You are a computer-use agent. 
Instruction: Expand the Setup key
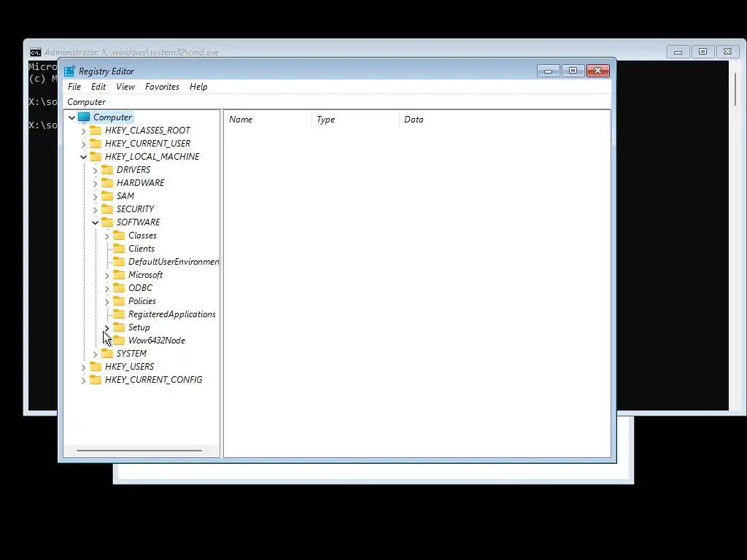pos(107,327)
